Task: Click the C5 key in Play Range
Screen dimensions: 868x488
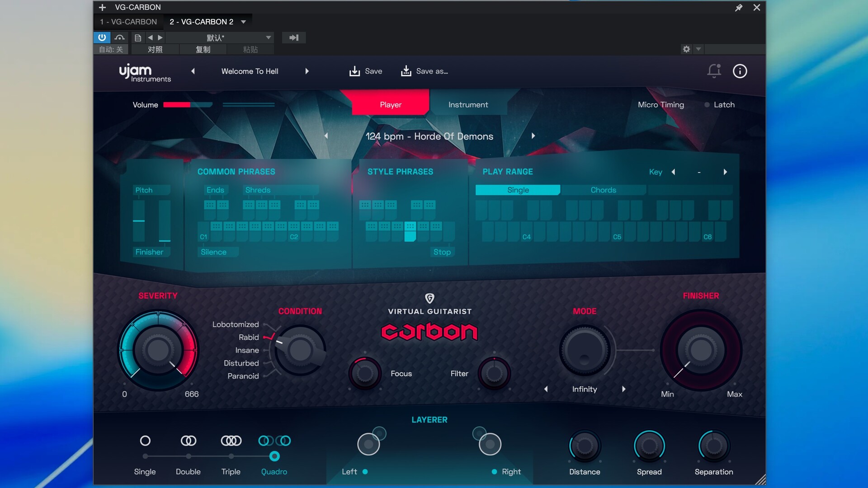Action: pyautogui.click(x=617, y=232)
